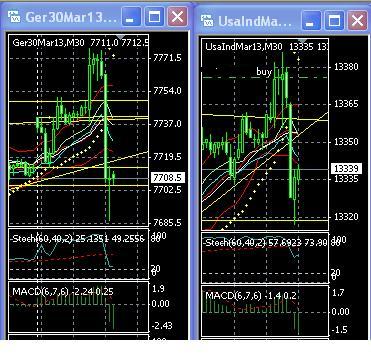Image resolution: width=371 pixels, height=361 pixels.
Task: Click the 7737.0 price scale value
Action: click(167, 124)
